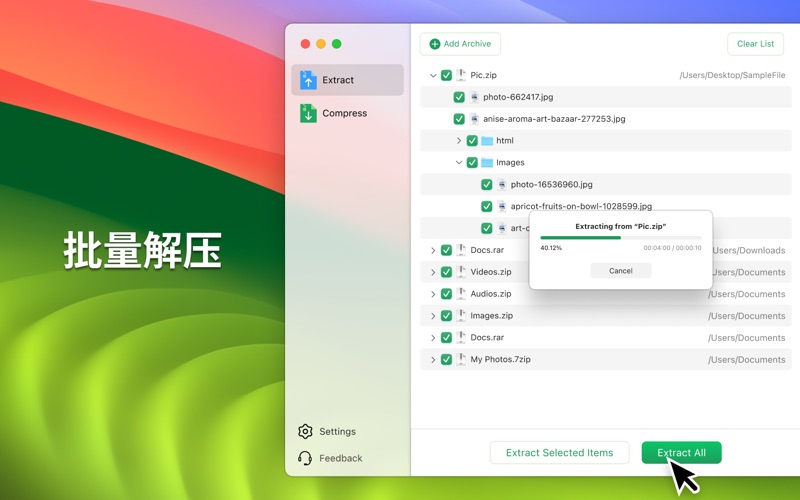Click the Feedback headset icon
Screen dimensions: 800x500
click(305, 458)
